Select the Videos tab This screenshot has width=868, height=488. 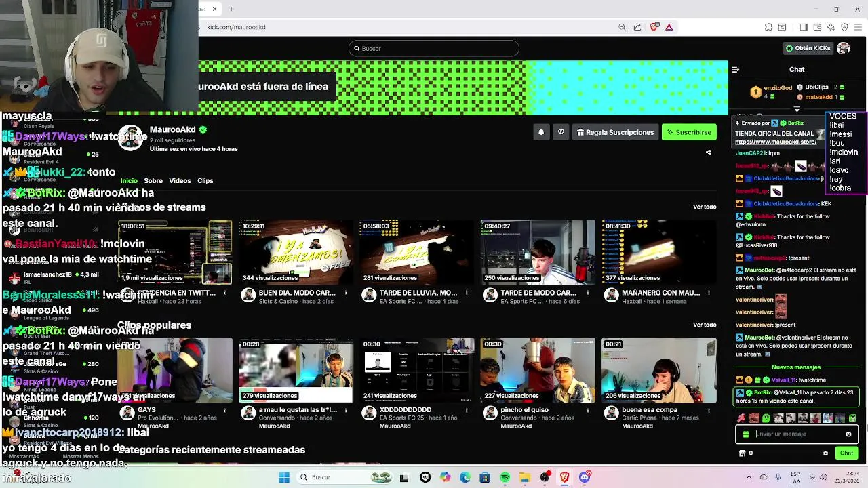180,180
